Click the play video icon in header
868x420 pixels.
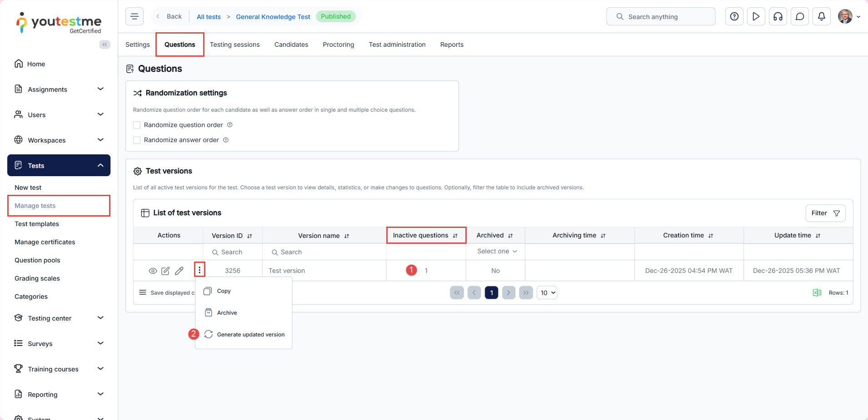[x=756, y=17]
